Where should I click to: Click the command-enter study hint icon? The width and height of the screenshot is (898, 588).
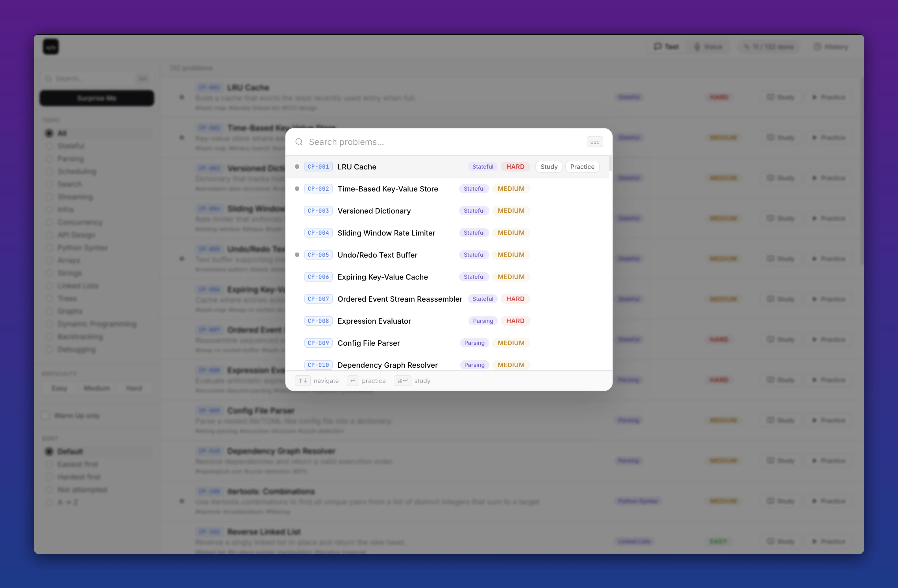[x=402, y=381]
